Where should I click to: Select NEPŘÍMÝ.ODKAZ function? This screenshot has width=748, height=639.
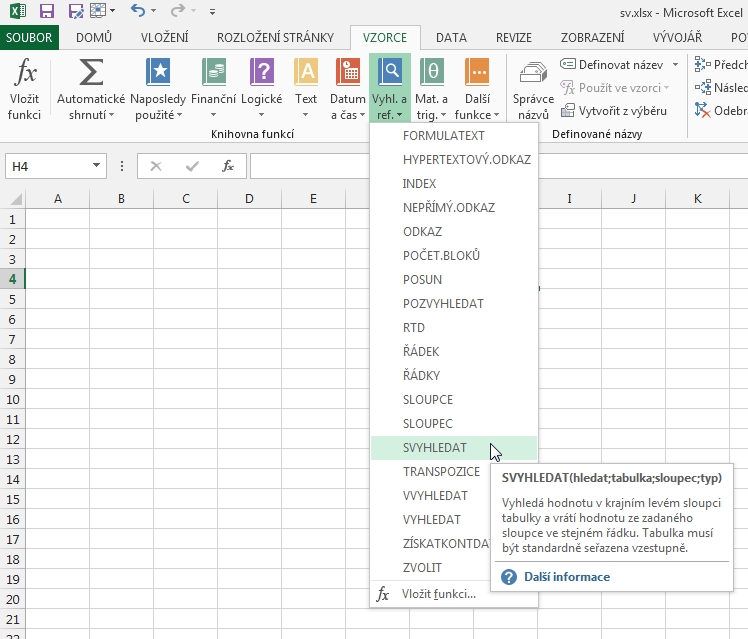(454, 207)
